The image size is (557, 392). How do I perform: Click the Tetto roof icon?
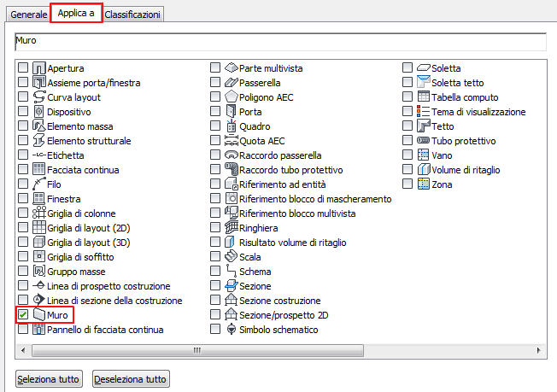coord(423,126)
